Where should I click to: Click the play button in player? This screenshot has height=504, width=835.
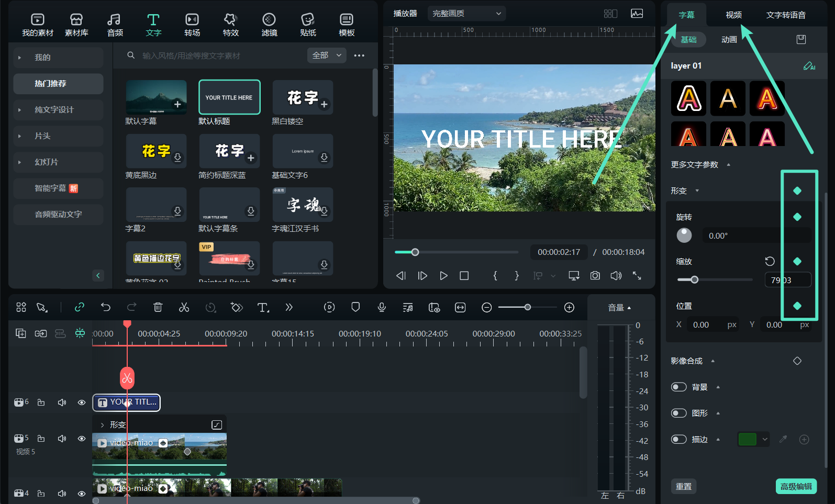tap(443, 276)
